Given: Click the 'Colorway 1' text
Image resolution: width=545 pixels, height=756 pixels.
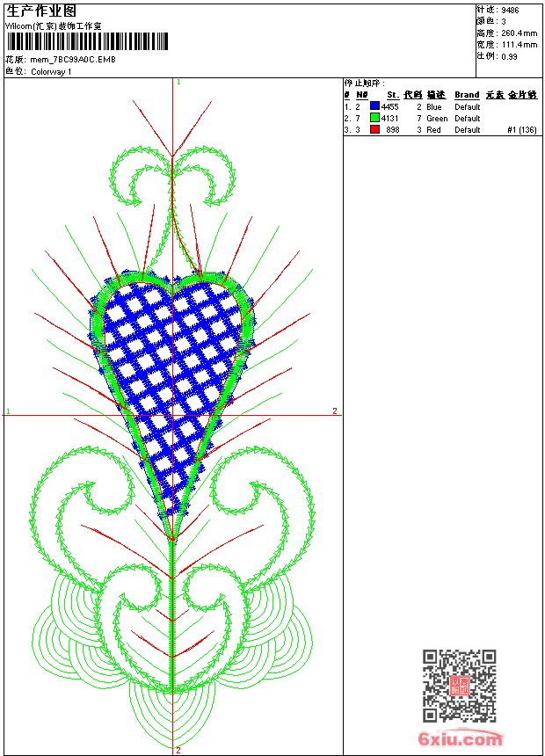Looking at the screenshot, I should coord(51,72).
